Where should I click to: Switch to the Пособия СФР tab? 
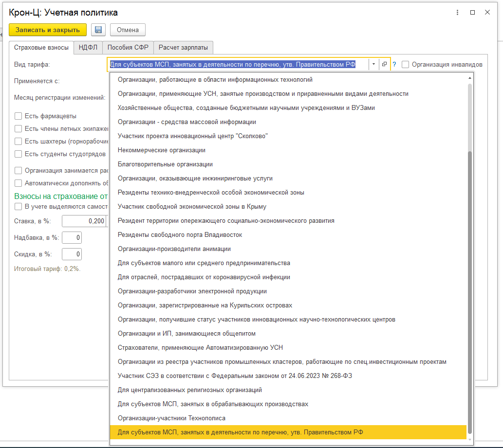128,47
